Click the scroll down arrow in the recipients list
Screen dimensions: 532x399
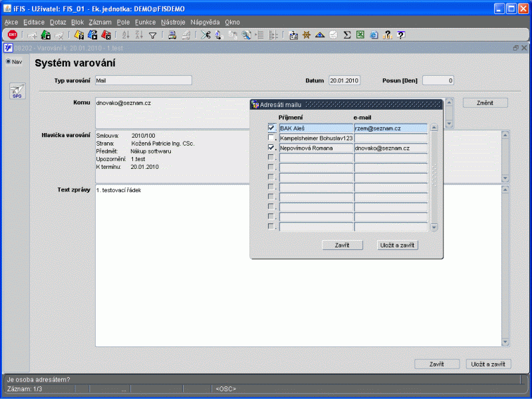[x=434, y=227]
